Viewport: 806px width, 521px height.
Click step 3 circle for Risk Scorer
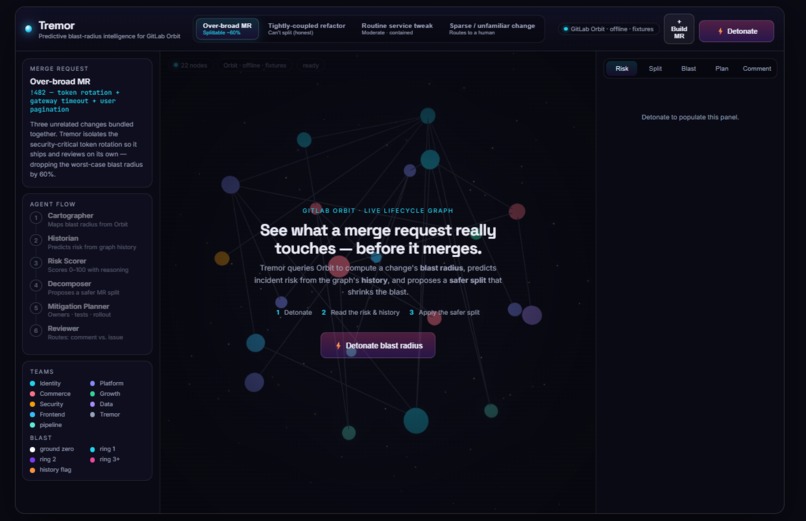coord(36,264)
